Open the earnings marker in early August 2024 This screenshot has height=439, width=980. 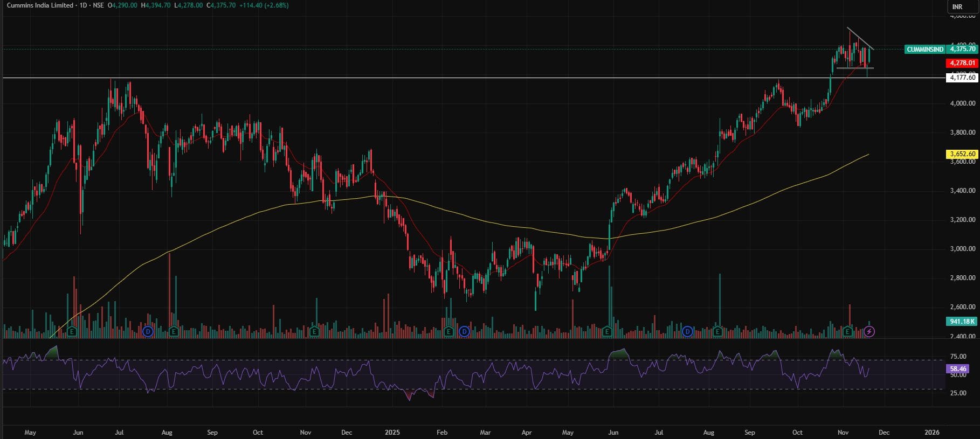click(174, 332)
